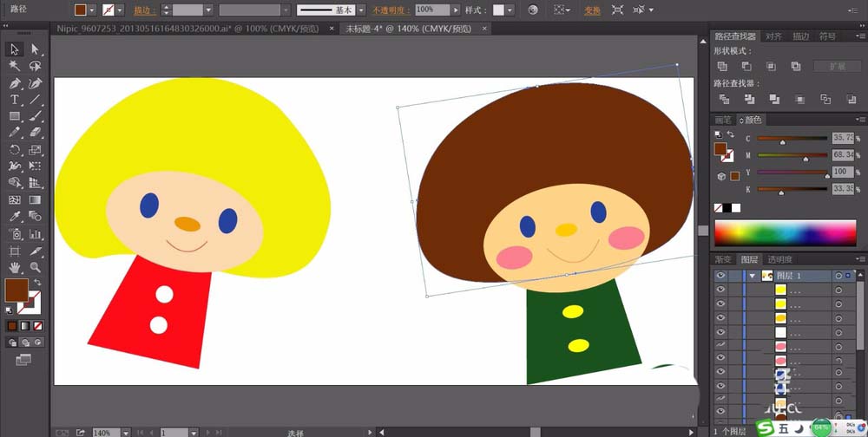The height and width of the screenshot is (437, 868).
Task: Pick the Magic Wand tool
Action: click(x=15, y=66)
